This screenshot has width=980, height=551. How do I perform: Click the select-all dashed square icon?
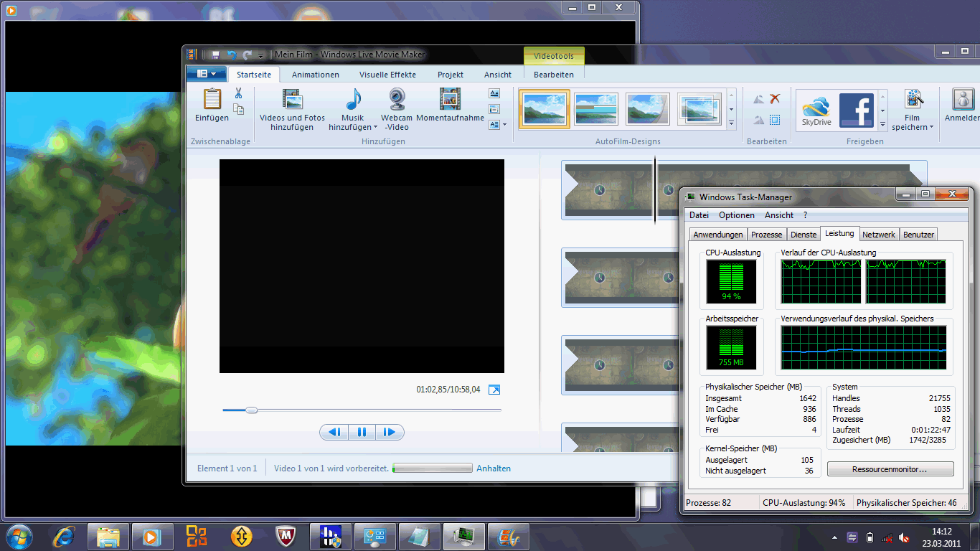(775, 120)
